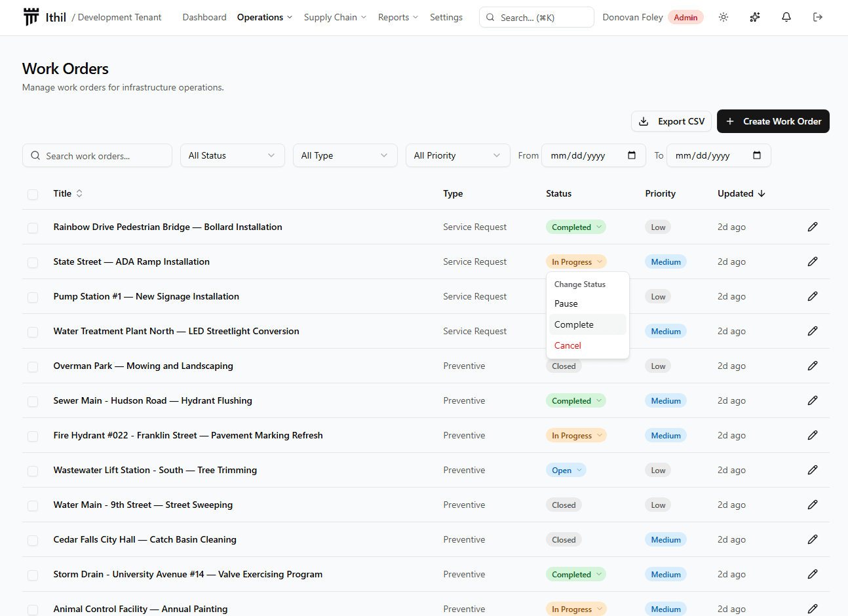848x616 pixels.
Task: Edit Animal Control Facility Painting work order
Action: pos(813,609)
